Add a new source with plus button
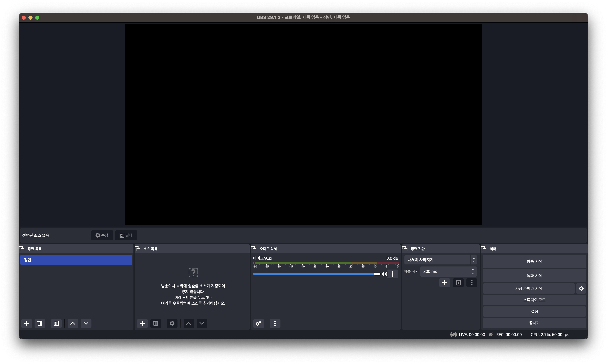Image resolution: width=607 pixels, height=364 pixels. coord(142,323)
